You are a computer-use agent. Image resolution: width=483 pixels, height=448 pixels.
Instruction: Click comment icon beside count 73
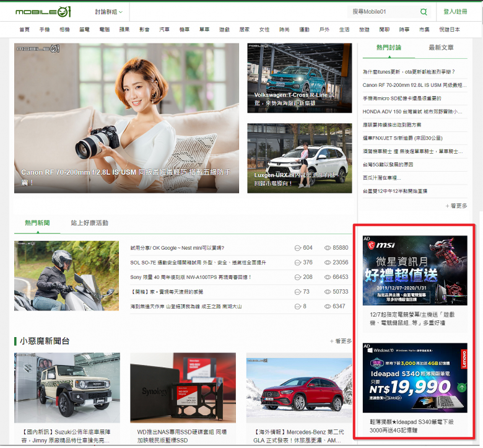click(x=298, y=292)
